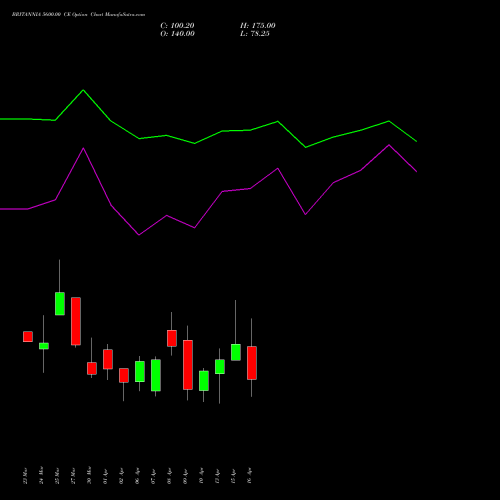This screenshot has height=500, width=500.
Task: Select the red candle for 08 Apr
Action: coord(172,338)
